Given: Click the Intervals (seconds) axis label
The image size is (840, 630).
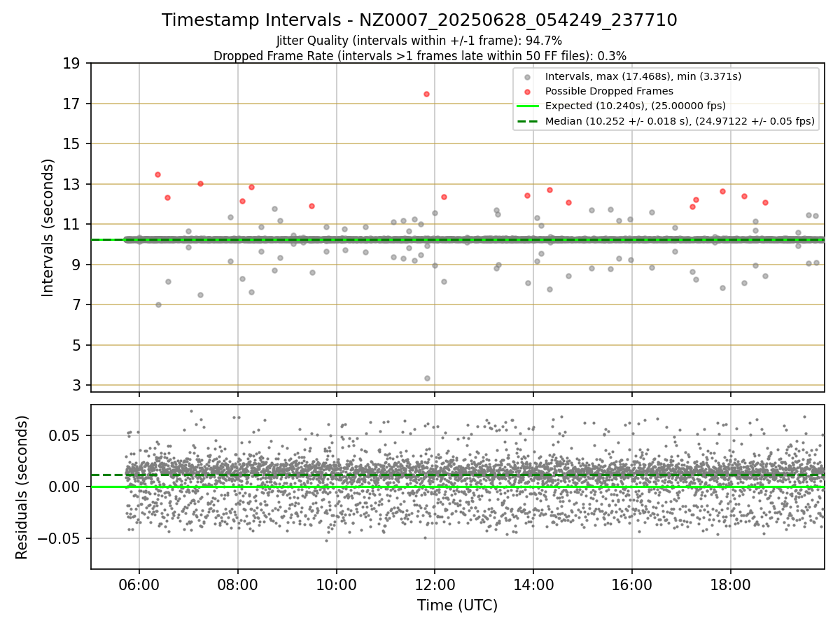Looking at the screenshot, I should pyautogui.click(x=48, y=227).
